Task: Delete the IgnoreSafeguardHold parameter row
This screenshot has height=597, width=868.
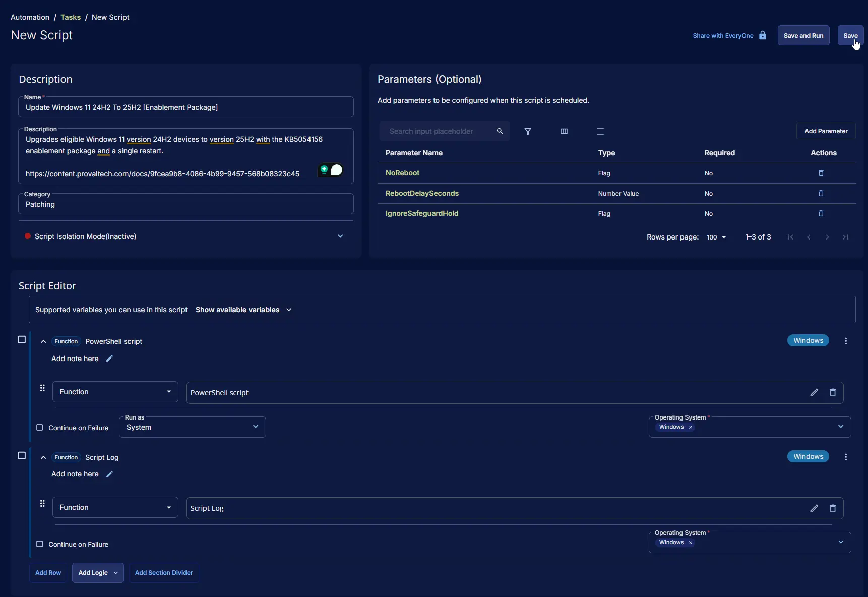Action: (821, 213)
